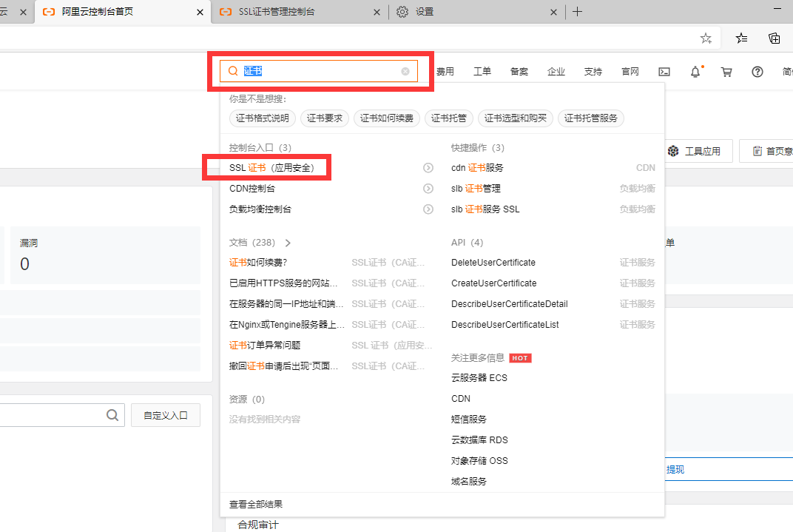The image size is (793, 532).
Task: Open the 企业 menu
Action: pyautogui.click(x=556, y=72)
